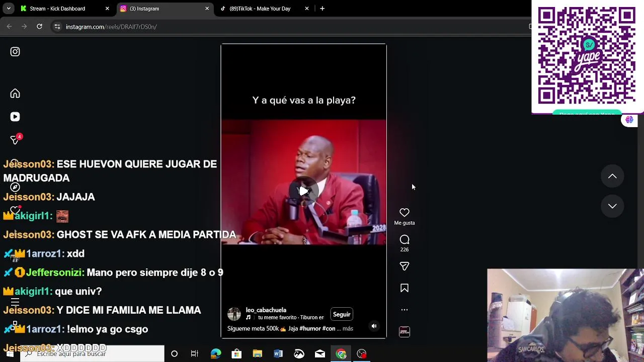Open the reel's audio thumbnail
This screenshot has height=362, width=644.
(x=405, y=332)
